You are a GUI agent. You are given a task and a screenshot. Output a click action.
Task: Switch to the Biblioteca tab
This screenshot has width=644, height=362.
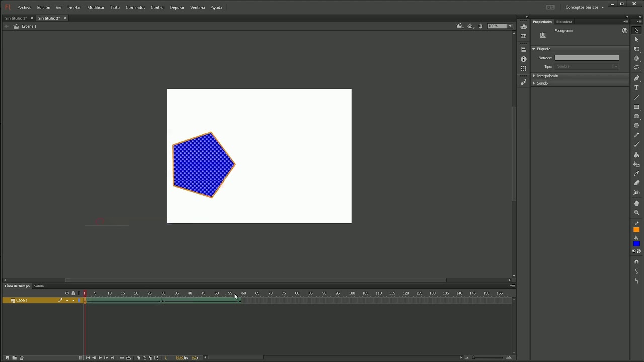[x=564, y=22]
